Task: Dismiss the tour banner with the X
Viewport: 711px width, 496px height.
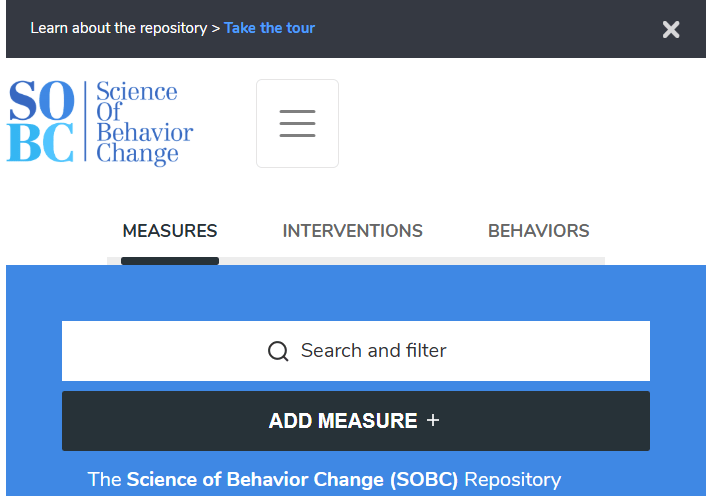Action: point(671,29)
